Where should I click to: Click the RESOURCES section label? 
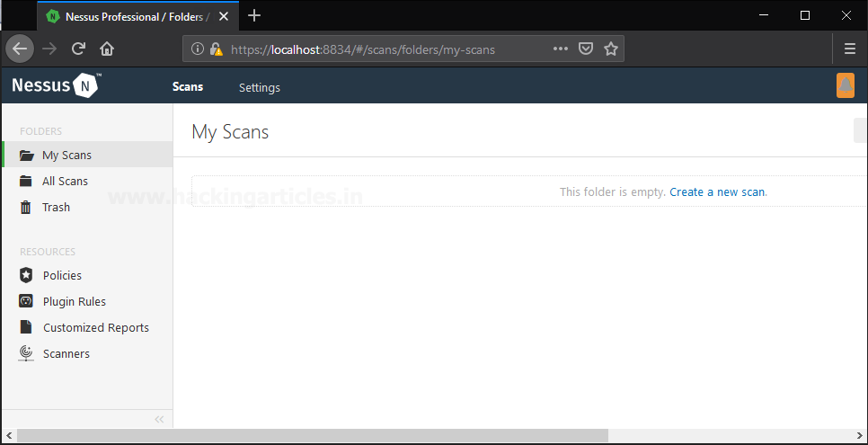tap(48, 252)
